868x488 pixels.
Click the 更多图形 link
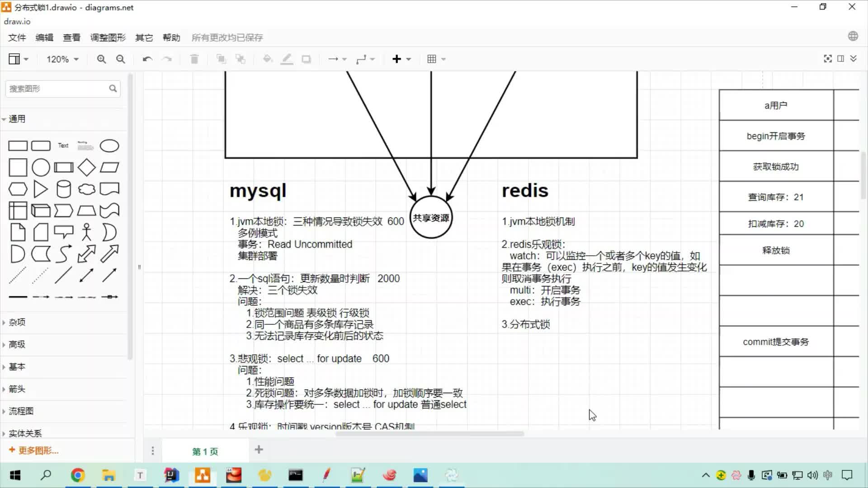[x=34, y=450]
